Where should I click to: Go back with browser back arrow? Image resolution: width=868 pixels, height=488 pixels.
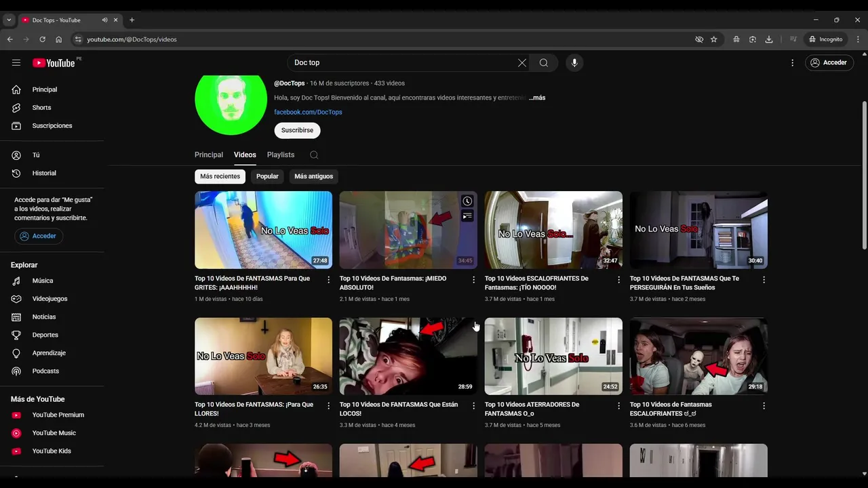click(9, 39)
